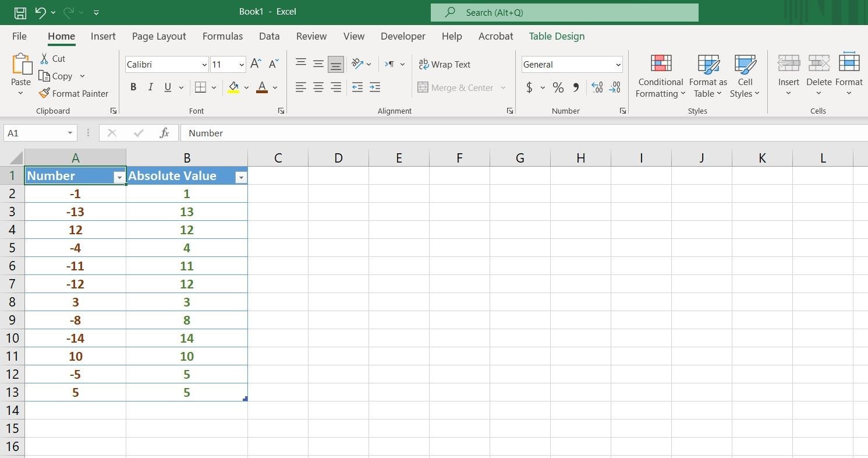Open the Table Design tab

tap(557, 36)
